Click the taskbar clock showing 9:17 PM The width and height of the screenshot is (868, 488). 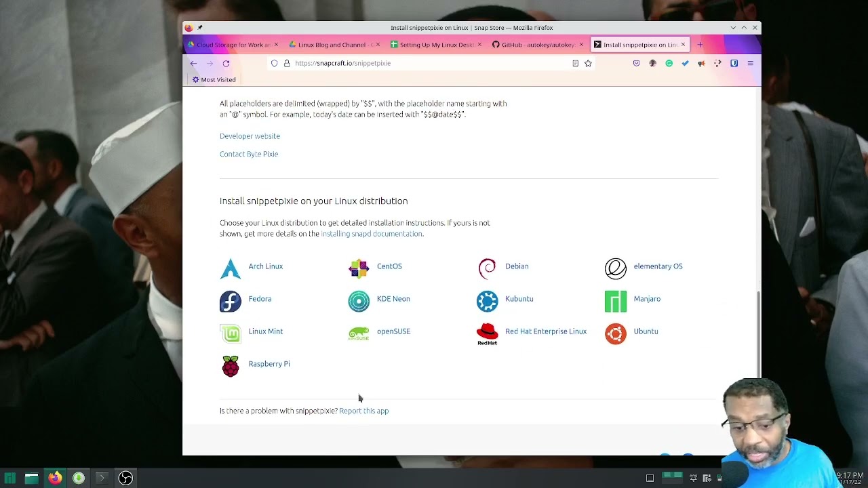pyautogui.click(x=850, y=476)
